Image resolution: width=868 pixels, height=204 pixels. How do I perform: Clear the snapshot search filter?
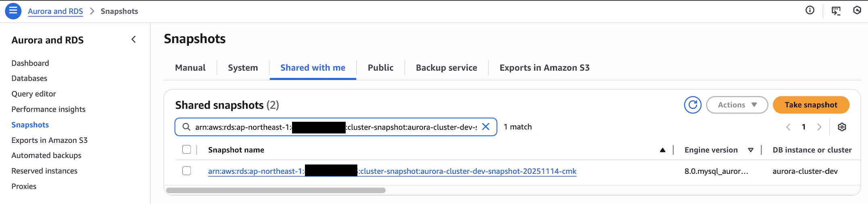point(486,127)
